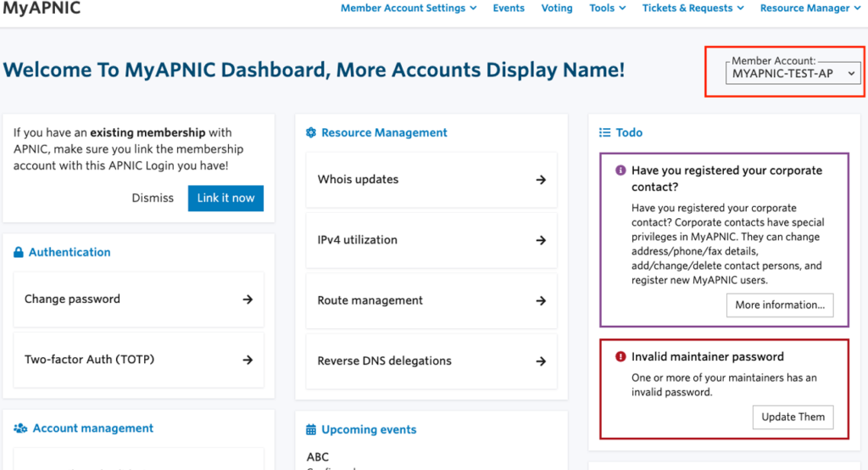868x470 pixels.
Task: Open the Change password item
Action: (x=138, y=299)
